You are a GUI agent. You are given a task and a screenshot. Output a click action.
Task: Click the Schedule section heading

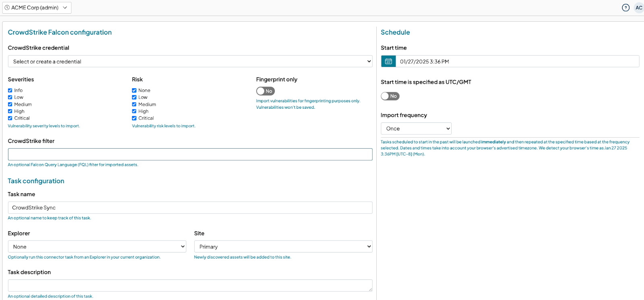(395, 32)
